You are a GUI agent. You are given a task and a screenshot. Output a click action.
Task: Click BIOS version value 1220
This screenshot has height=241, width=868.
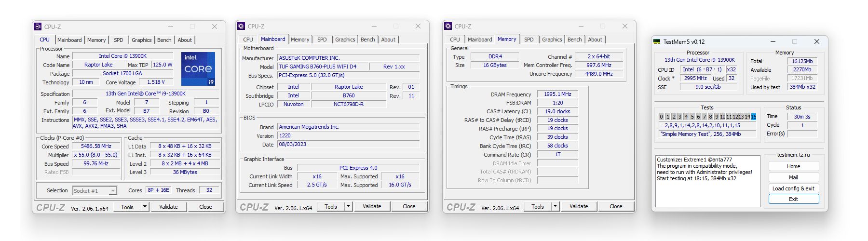coord(349,136)
